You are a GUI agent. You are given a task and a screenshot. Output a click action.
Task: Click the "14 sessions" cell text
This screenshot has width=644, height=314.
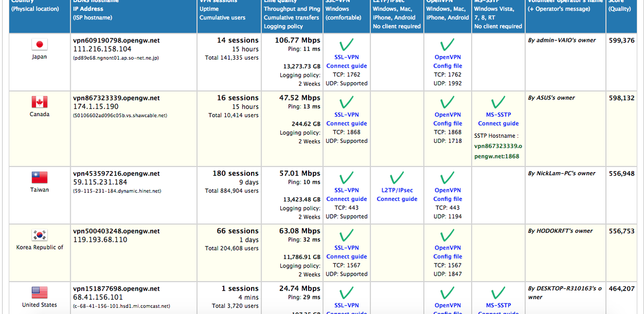pos(238,40)
